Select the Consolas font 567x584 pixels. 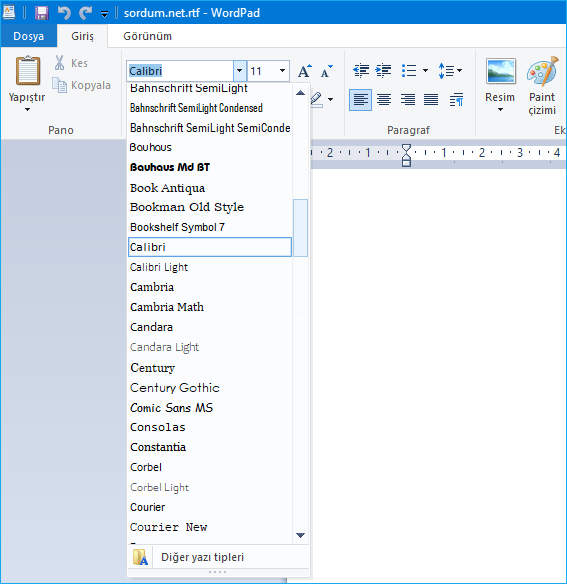coord(210,427)
